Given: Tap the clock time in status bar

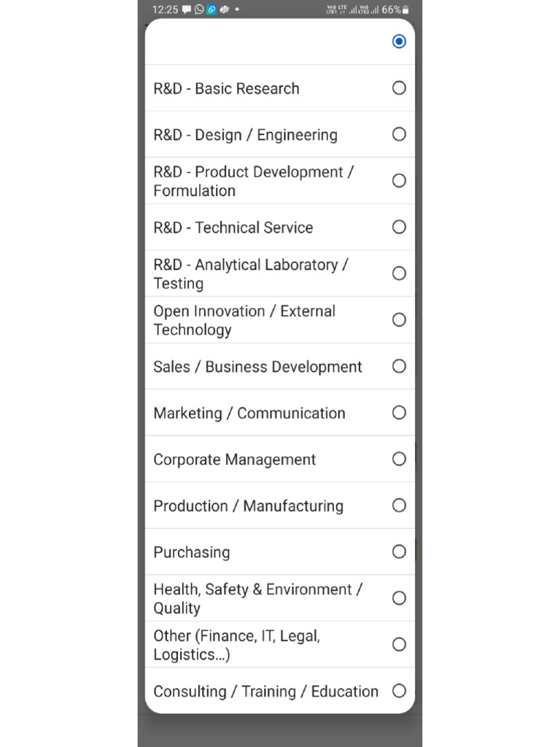Looking at the screenshot, I should point(166,9).
